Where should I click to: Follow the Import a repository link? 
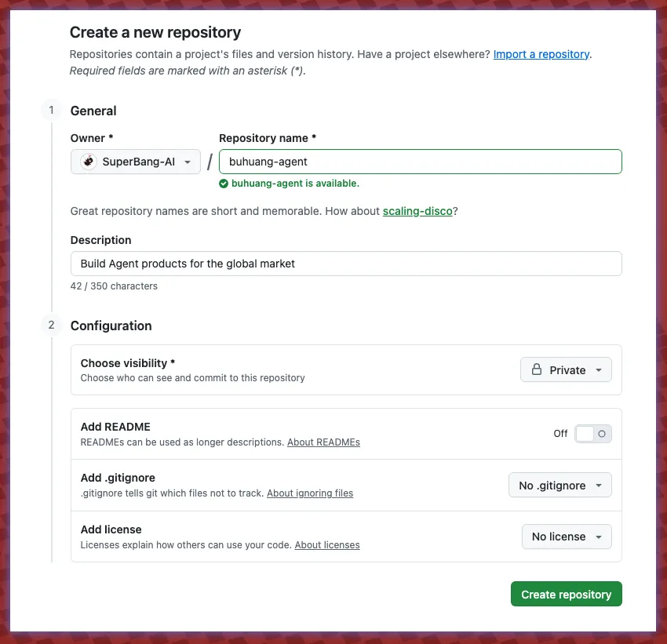click(x=541, y=54)
